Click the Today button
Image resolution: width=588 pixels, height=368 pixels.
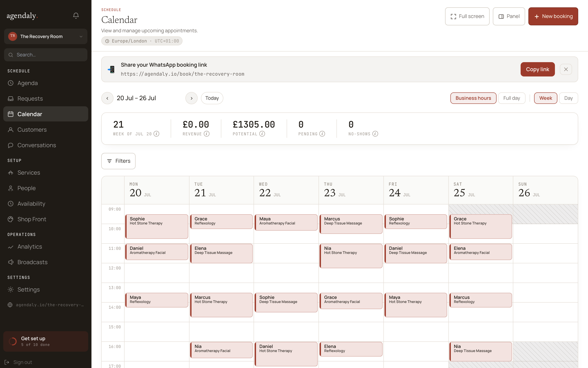coord(212,98)
